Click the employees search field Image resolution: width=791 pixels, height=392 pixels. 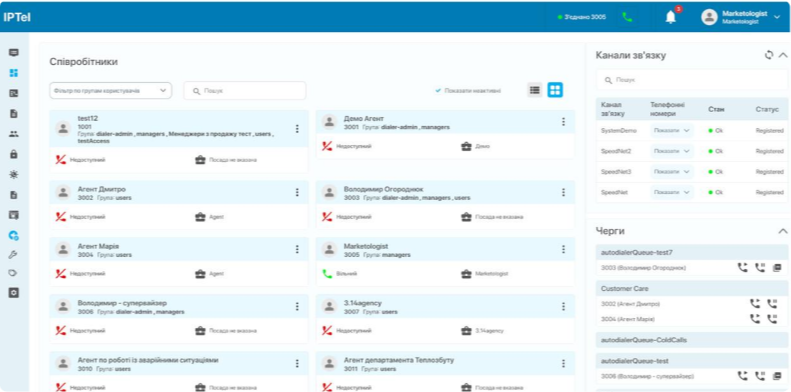tap(245, 91)
